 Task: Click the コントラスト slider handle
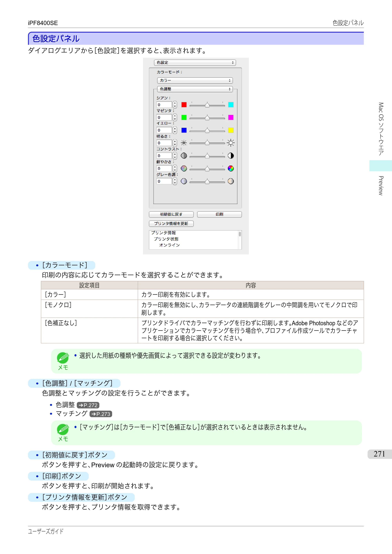click(x=207, y=156)
